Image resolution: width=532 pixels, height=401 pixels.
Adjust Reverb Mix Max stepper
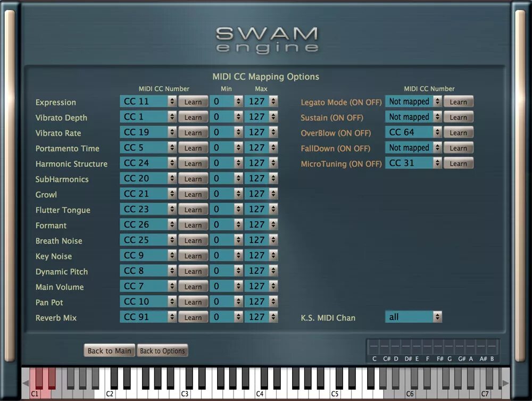point(273,317)
